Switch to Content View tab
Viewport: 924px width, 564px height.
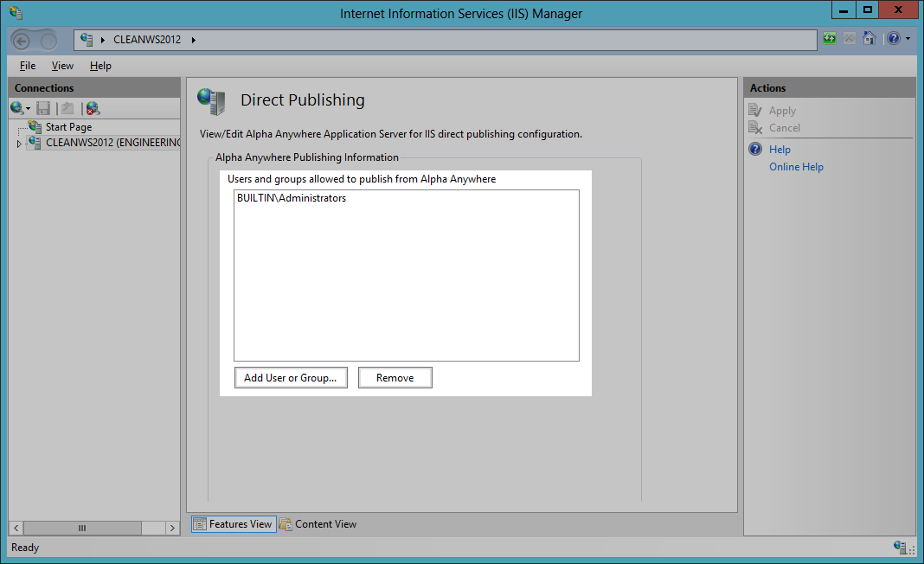pyautogui.click(x=318, y=524)
